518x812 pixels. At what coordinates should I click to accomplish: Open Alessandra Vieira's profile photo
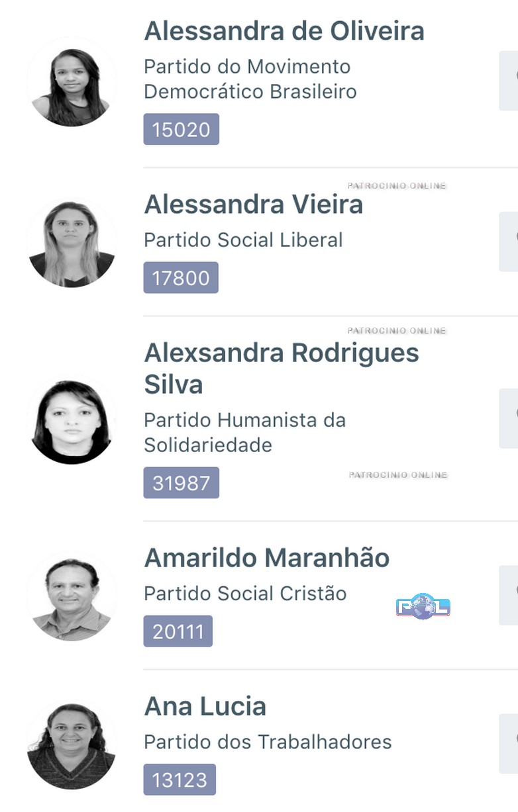72,244
